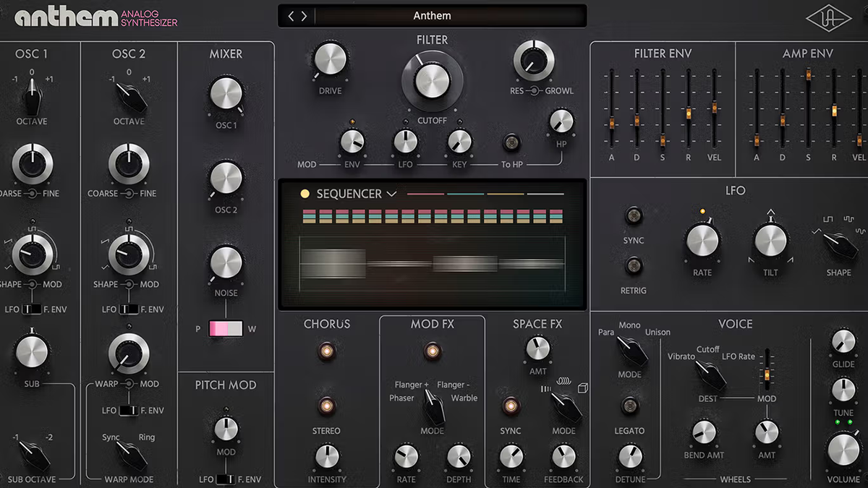868x488 pixels.
Task: Click the Voice MODE selector knob
Action: 631,351
